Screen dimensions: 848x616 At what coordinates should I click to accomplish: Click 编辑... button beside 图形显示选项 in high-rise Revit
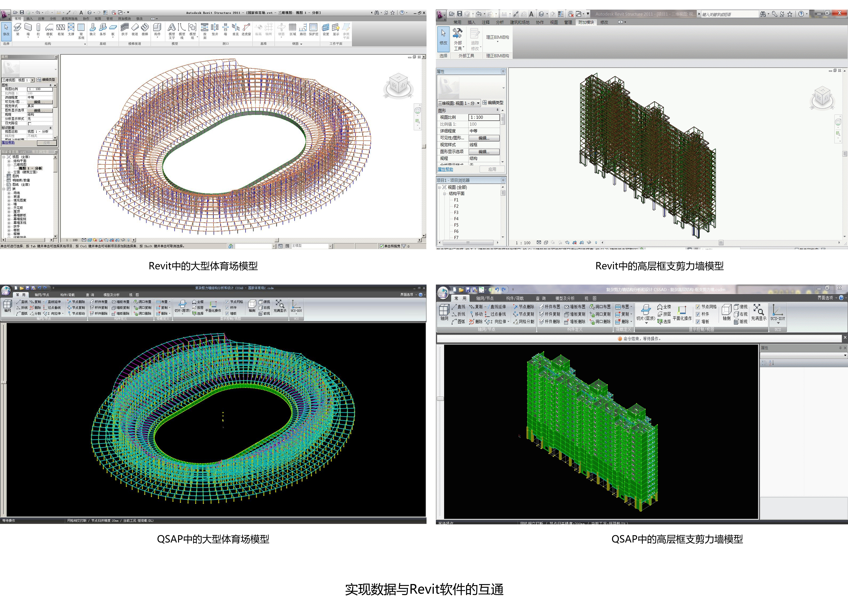pyautogui.click(x=484, y=152)
